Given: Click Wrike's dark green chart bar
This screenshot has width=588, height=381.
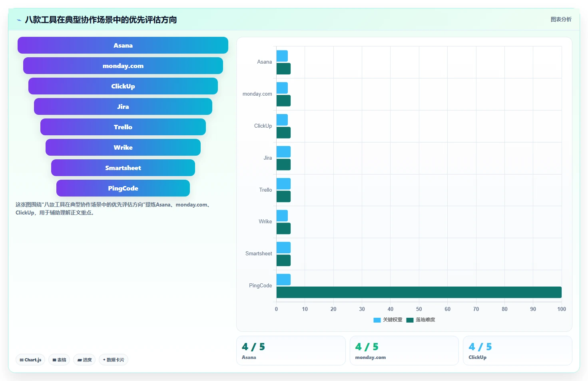Looking at the screenshot, I should click(x=283, y=229).
